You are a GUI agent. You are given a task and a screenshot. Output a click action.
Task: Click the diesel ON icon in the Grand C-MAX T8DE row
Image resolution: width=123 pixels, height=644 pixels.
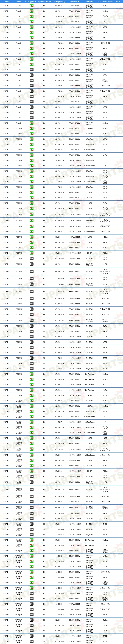(x=32, y=641)
